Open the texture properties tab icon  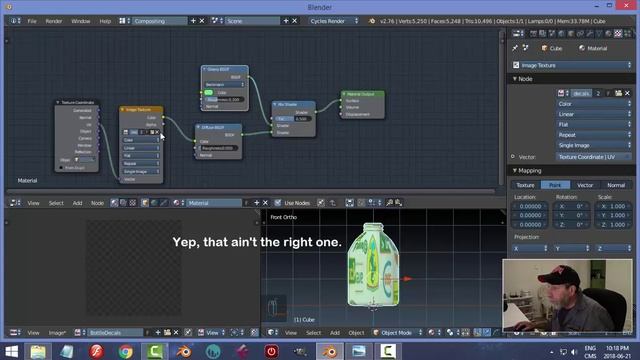click(618, 33)
